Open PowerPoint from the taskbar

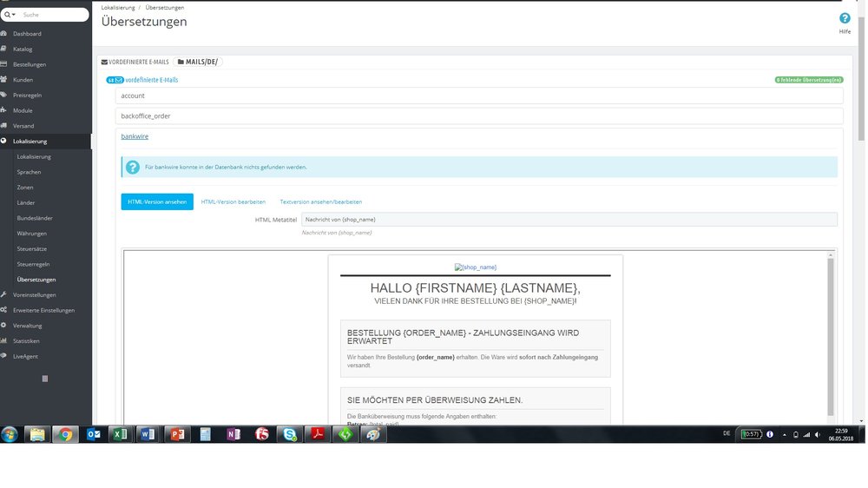pos(177,435)
